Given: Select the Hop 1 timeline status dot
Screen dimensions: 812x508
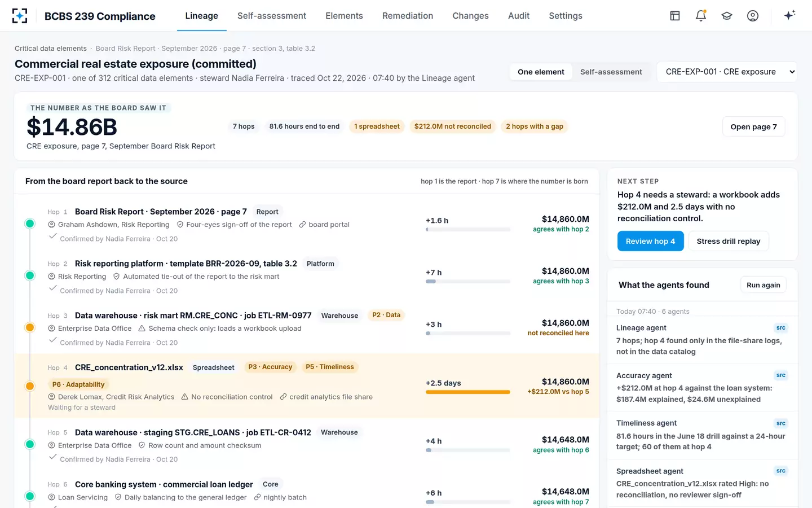Looking at the screenshot, I should 30,224.
